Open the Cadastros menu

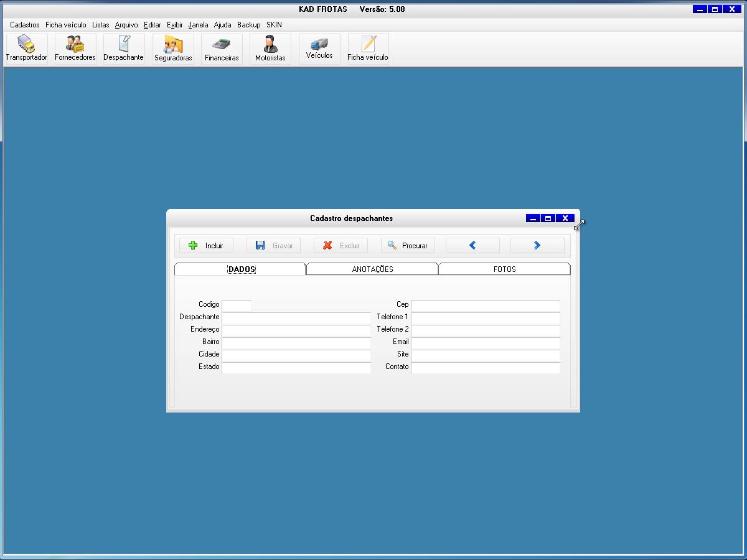25,25
